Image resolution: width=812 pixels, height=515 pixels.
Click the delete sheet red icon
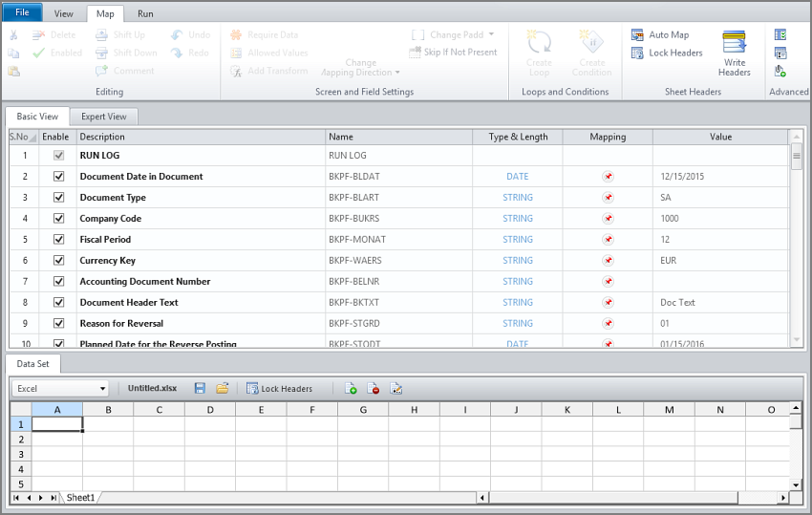(x=374, y=389)
